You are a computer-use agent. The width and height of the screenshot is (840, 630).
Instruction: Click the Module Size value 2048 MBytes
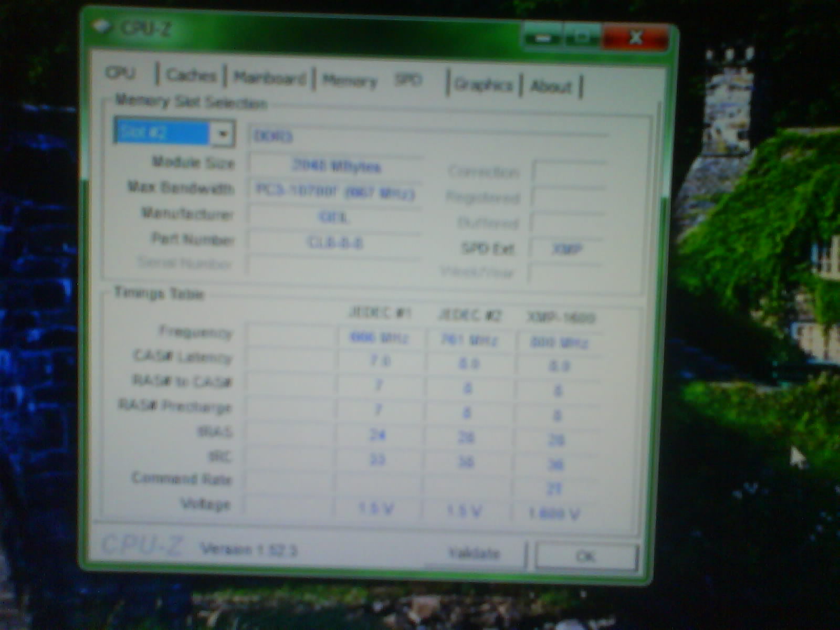pyautogui.click(x=336, y=166)
